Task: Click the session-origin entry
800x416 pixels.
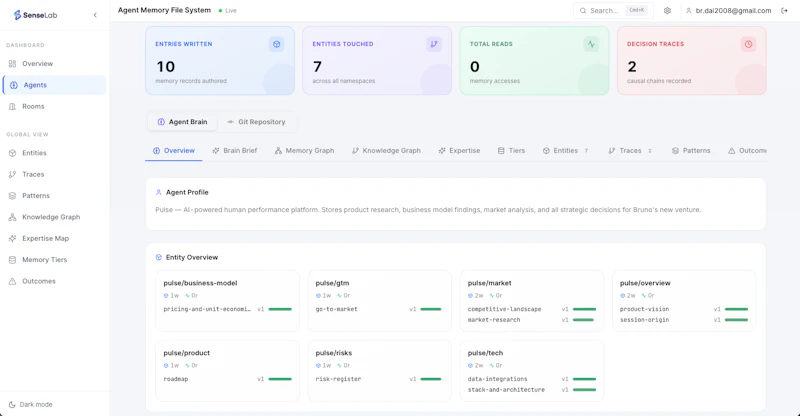Action: pos(644,320)
